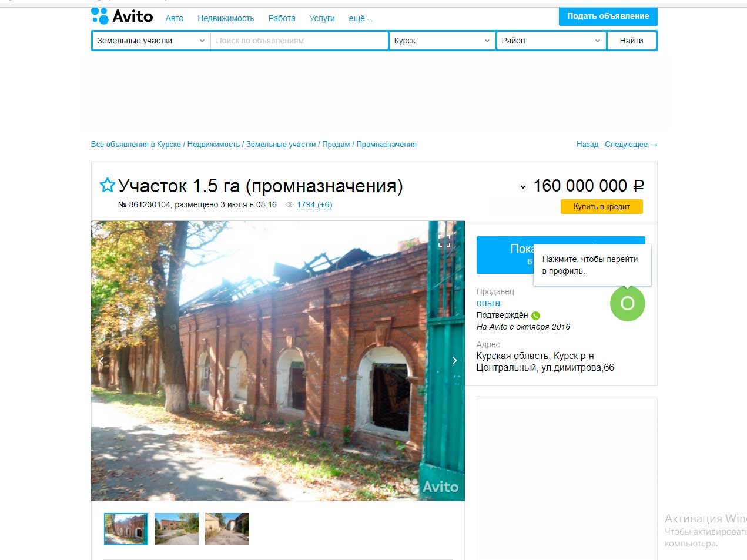Open the Курск city dropdown
This screenshot has width=747, height=560.
point(442,41)
